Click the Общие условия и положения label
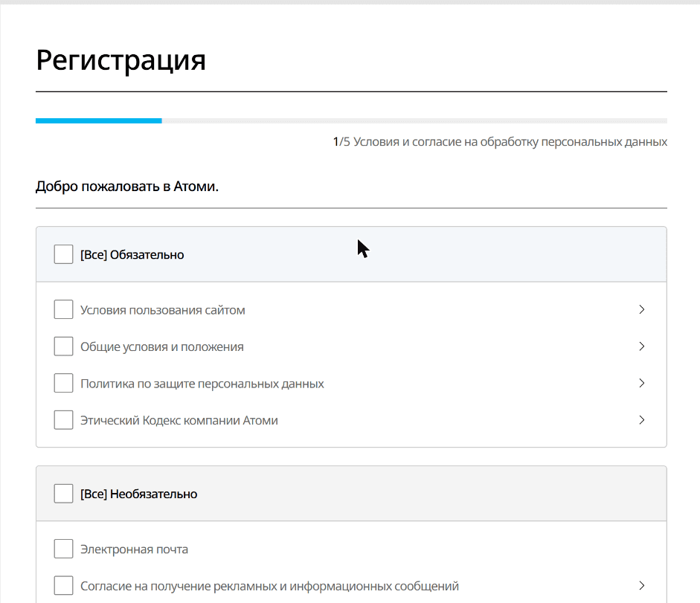 coord(162,346)
